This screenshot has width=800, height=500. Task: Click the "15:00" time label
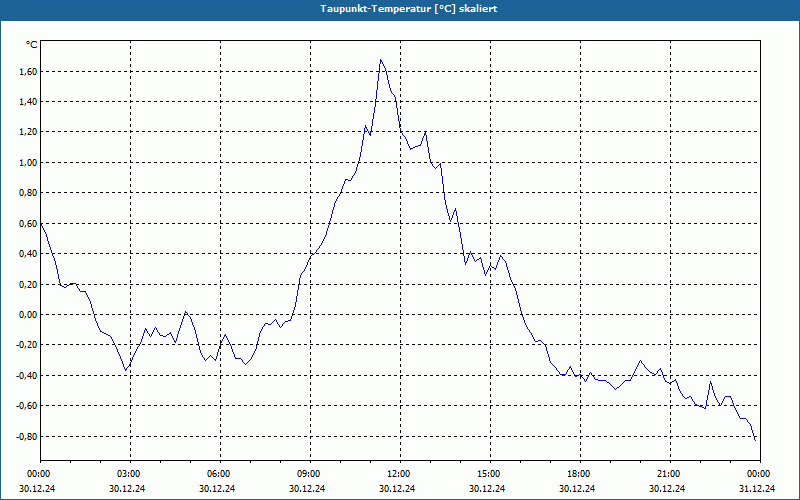coord(487,474)
